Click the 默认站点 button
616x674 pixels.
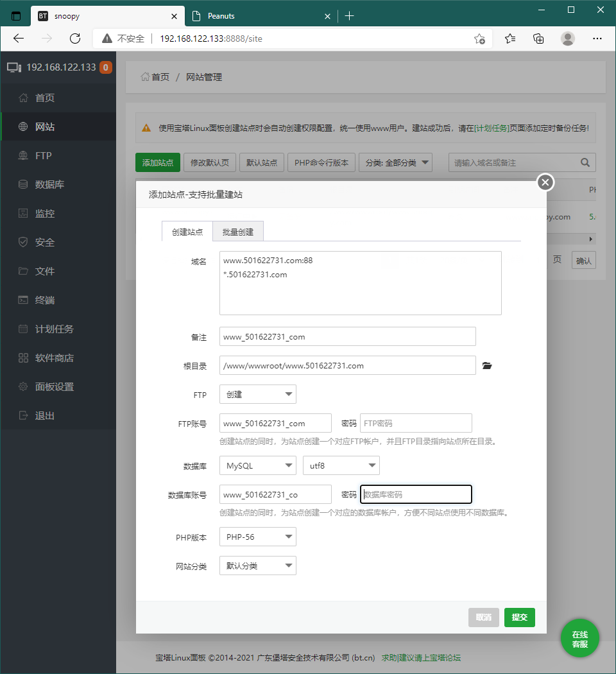pos(262,162)
